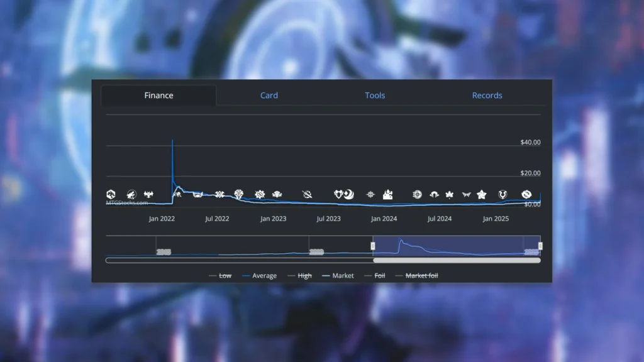This screenshot has width=644, height=362.
Task: Open the Tools tab
Action: pos(375,96)
